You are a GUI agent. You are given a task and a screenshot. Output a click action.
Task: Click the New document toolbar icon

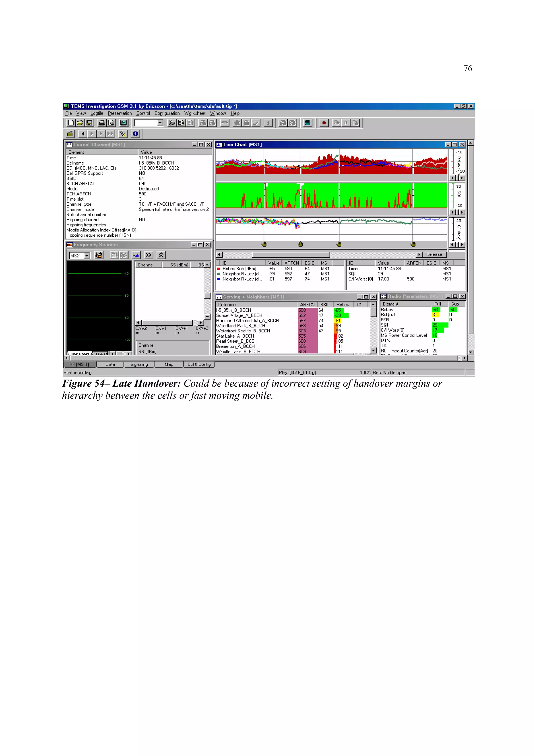click(71, 123)
